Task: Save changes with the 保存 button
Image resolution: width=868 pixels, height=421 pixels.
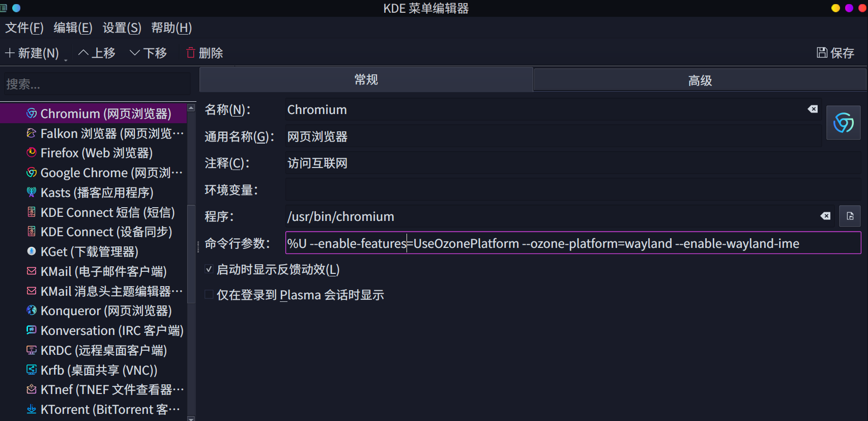Action: point(834,53)
